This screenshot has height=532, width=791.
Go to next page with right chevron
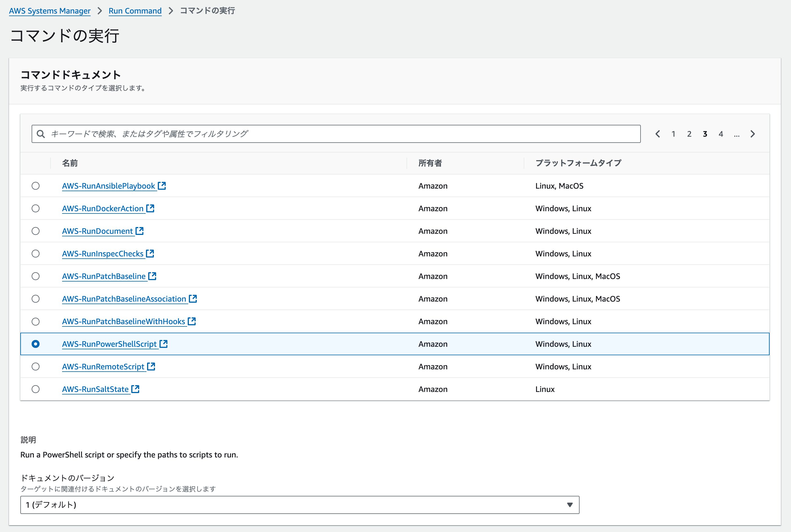coord(753,134)
